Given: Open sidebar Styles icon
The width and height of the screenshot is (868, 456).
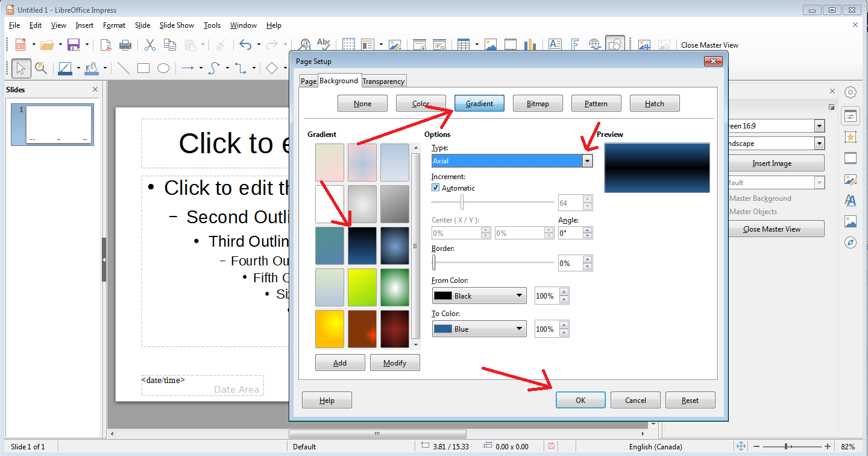Looking at the screenshot, I should coord(851,200).
